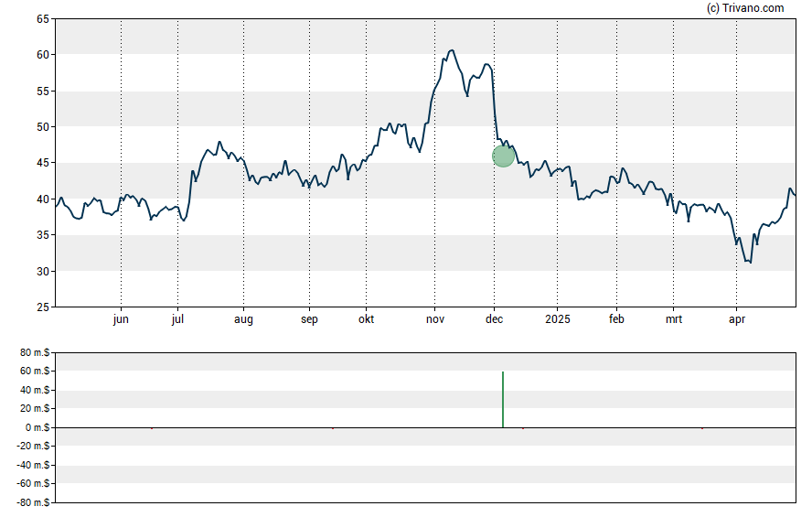Image resolution: width=812 pixels, height=517 pixels.
Task: Click the 'okt' month label
Action: (x=366, y=319)
